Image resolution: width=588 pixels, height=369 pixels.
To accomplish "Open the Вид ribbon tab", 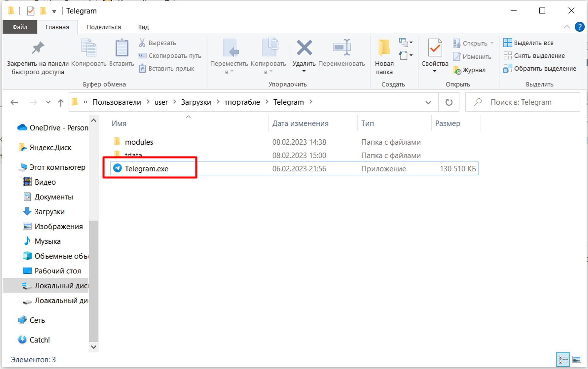I will point(143,27).
